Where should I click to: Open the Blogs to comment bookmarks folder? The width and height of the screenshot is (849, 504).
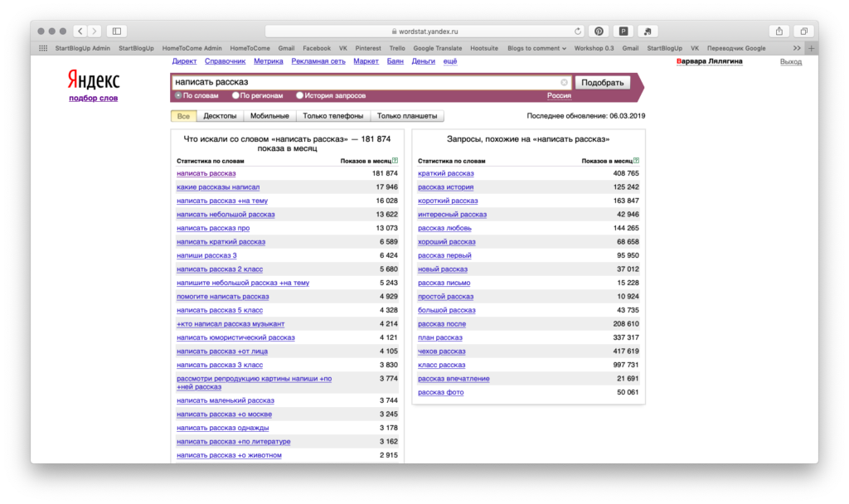pos(536,48)
